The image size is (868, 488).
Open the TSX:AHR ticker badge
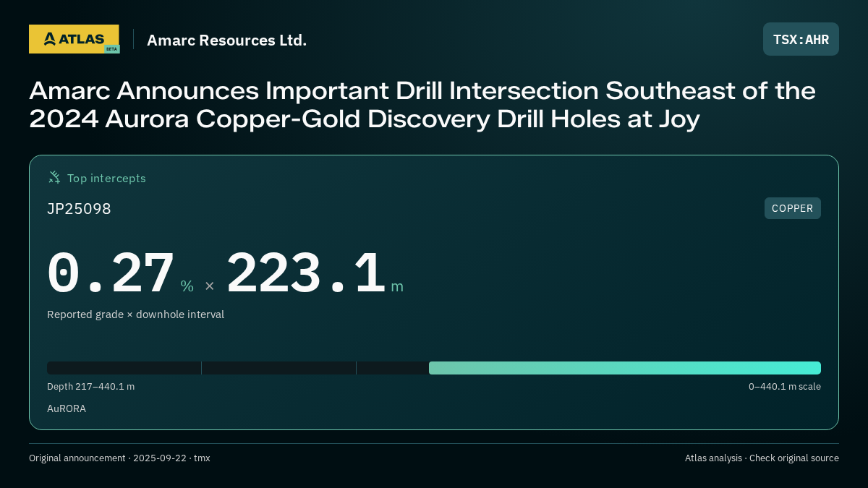(x=801, y=39)
